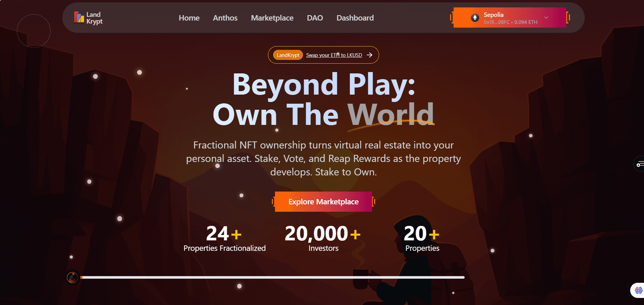
Task: Click the 20,000+ Investors stat
Action: 323,238
